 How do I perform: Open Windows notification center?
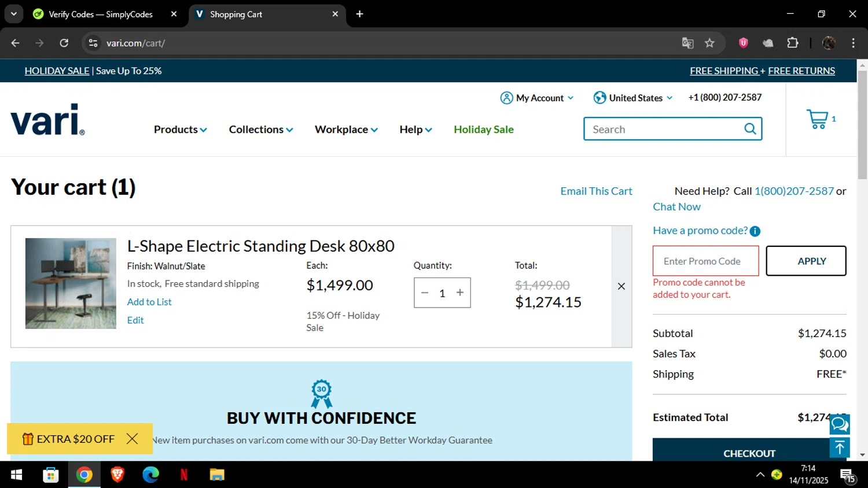pos(848,476)
